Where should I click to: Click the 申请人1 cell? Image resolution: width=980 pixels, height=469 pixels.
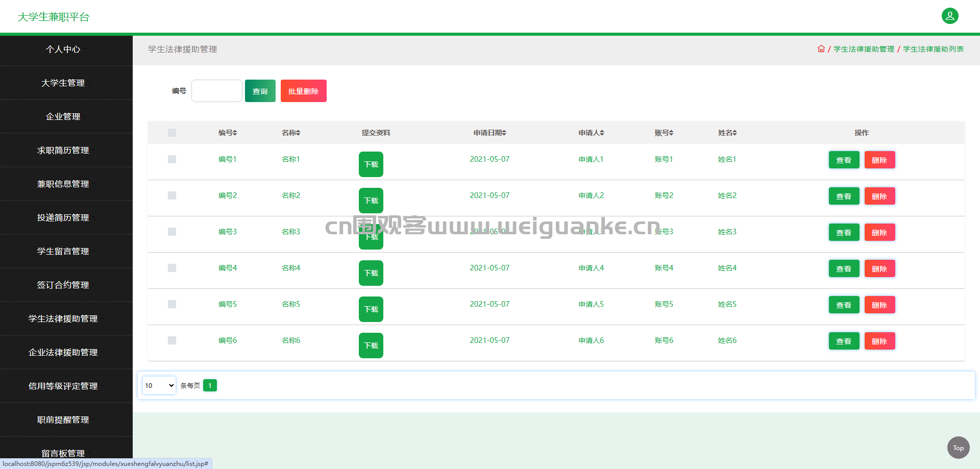coord(591,159)
